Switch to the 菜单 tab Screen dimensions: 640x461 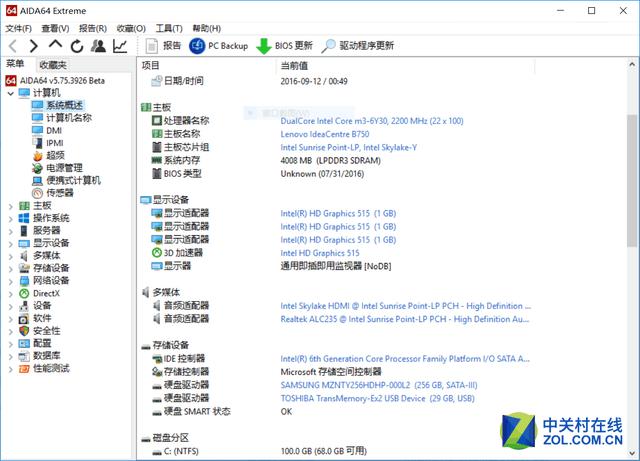coord(15,64)
